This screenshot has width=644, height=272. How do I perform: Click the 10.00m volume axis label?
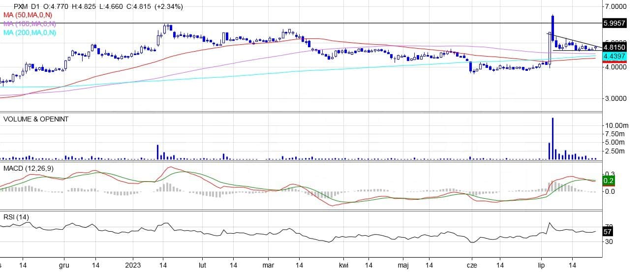tap(616, 125)
